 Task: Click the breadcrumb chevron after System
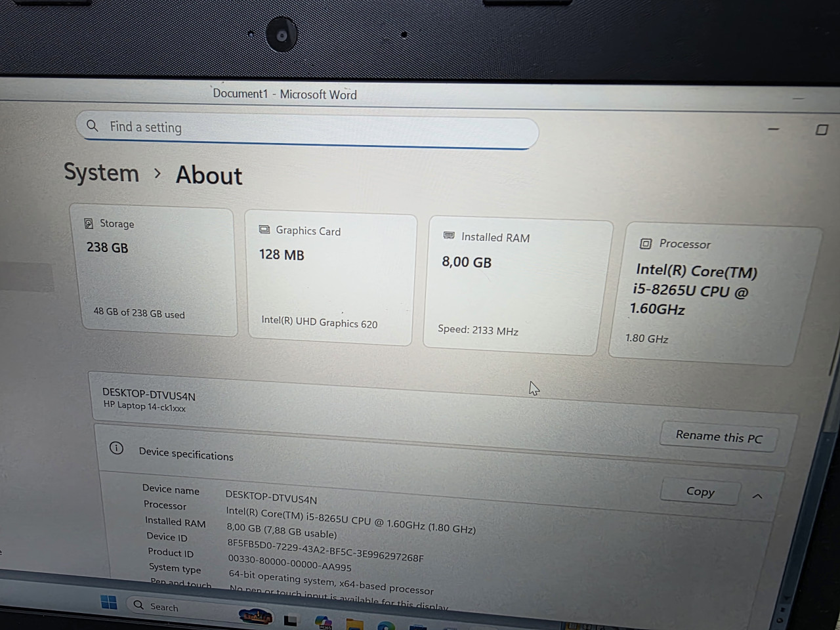157,173
